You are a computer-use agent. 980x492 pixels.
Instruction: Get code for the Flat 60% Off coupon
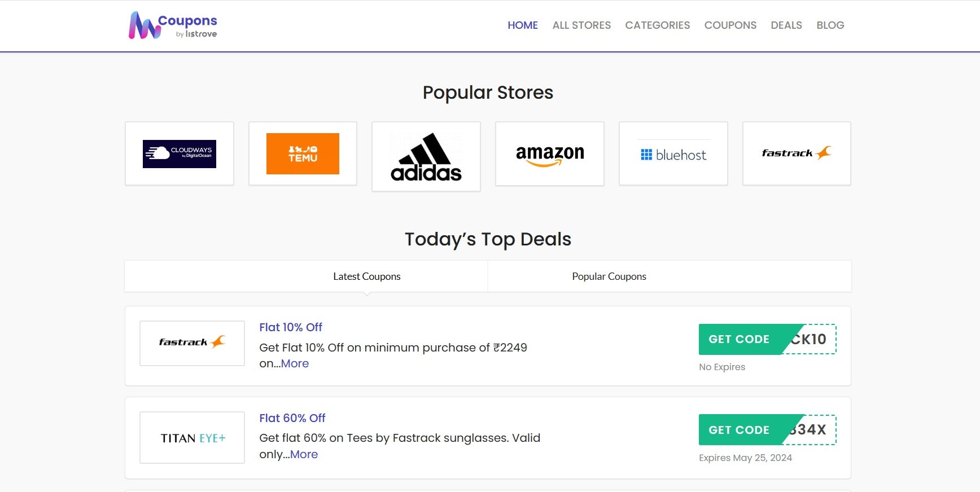point(767,430)
